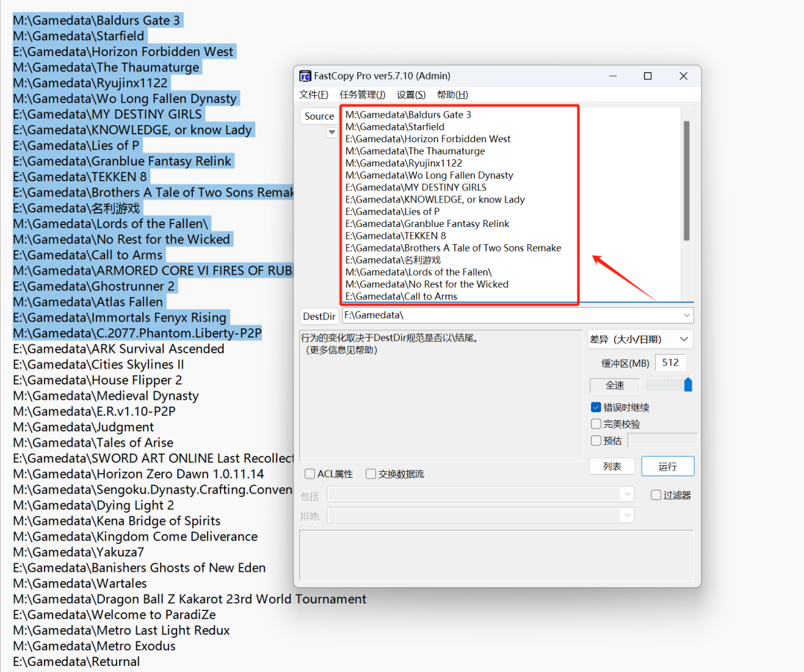Expand the Source history dropdown arrow
Screen dimensions: 804x672
click(x=332, y=132)
